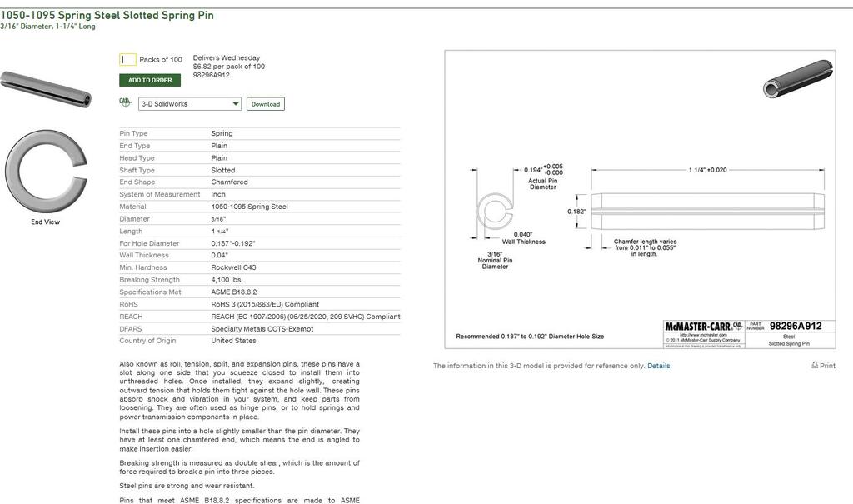Click the 'Steel pins are strong and wear resistant.' sentence
This screenshot has height=504, width=853.
pos(187,486)
